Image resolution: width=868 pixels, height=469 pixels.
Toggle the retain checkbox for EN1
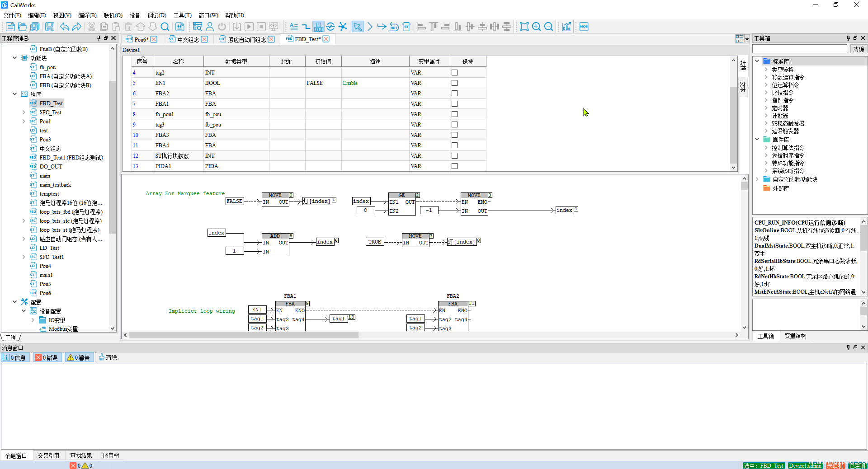tap(454, 83)
